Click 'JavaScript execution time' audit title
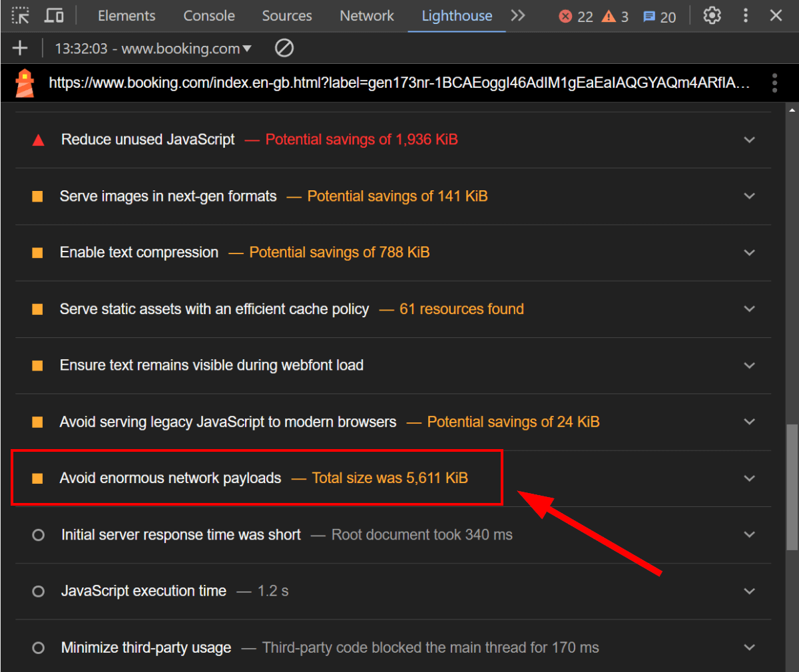 click(144, 591)
